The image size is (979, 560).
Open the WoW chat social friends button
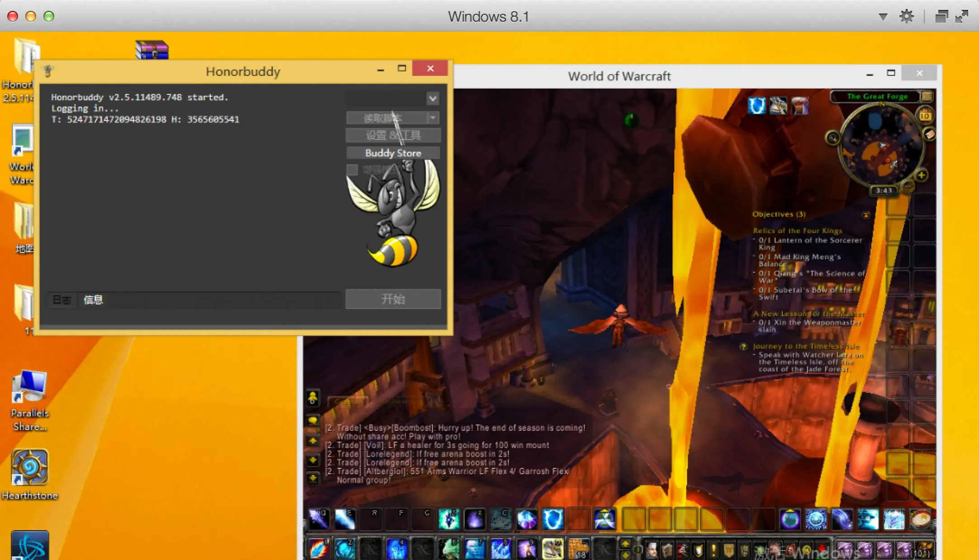click(312, 398)
